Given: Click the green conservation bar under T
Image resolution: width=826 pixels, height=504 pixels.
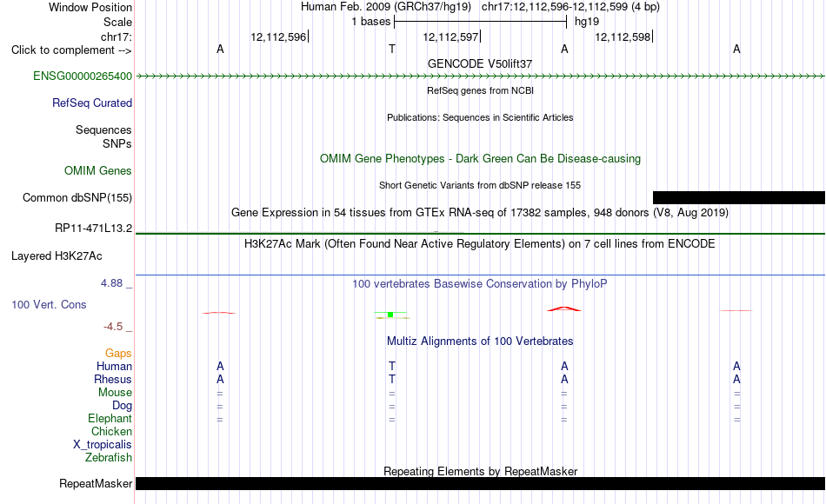Looking at the screenshot, I should pos(390,315).
